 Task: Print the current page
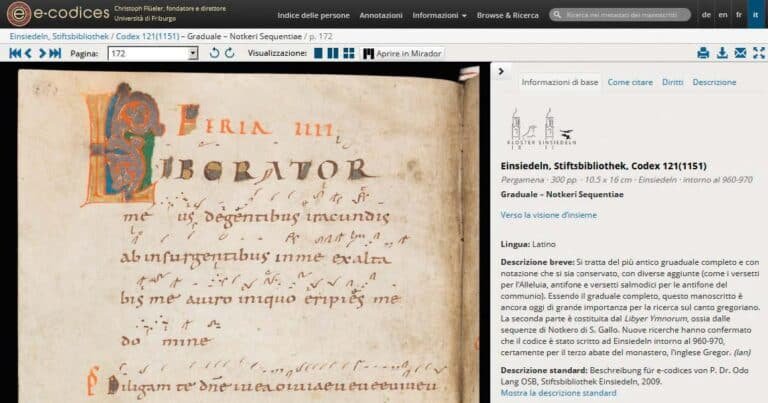[703, 53]
